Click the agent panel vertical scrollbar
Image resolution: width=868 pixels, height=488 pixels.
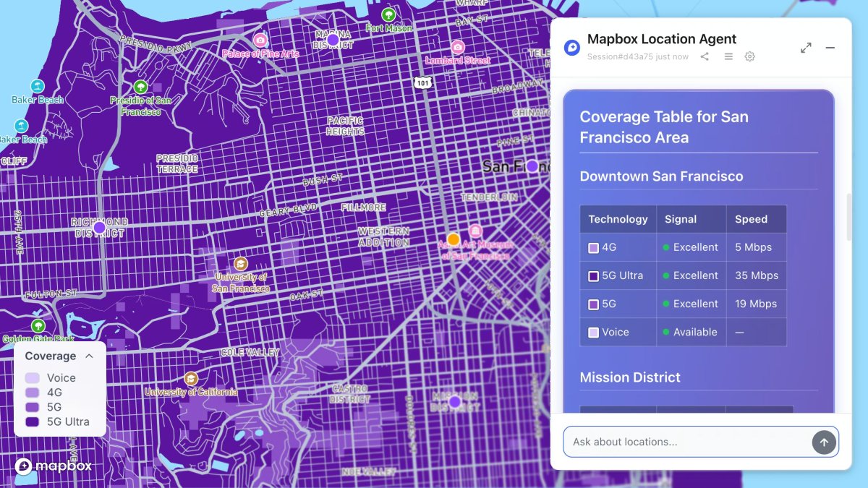[x=850, y=217]
